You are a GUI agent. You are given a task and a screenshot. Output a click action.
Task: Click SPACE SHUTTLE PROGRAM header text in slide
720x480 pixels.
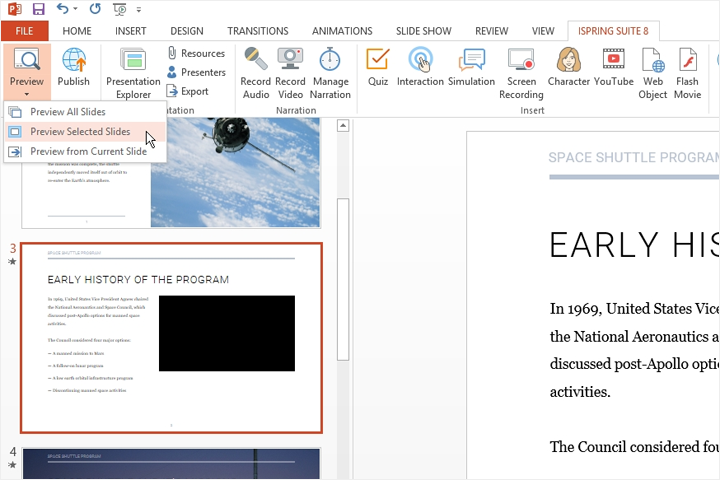pos(634,157)
